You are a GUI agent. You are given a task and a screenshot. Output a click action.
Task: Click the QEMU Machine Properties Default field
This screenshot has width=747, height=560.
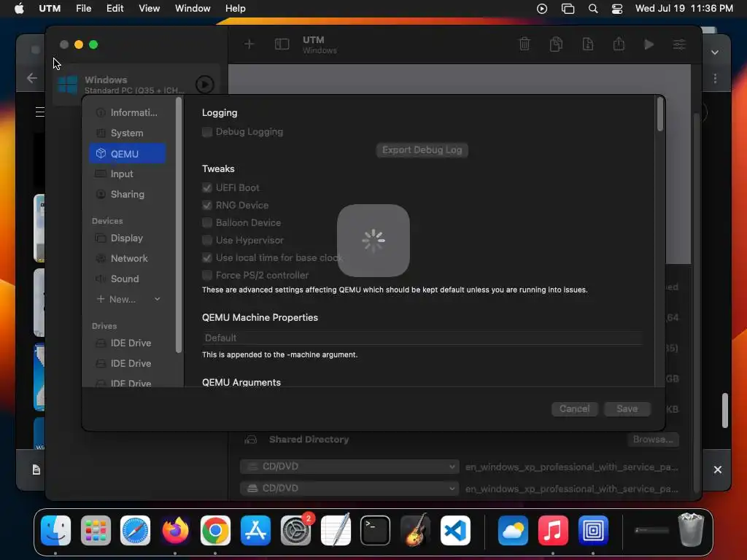tap(422, 338)
